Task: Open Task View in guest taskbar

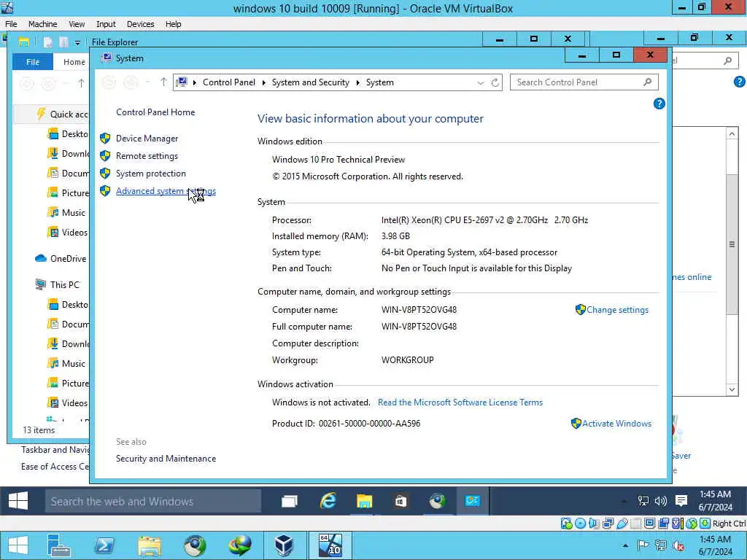Action: click(289, 501)
